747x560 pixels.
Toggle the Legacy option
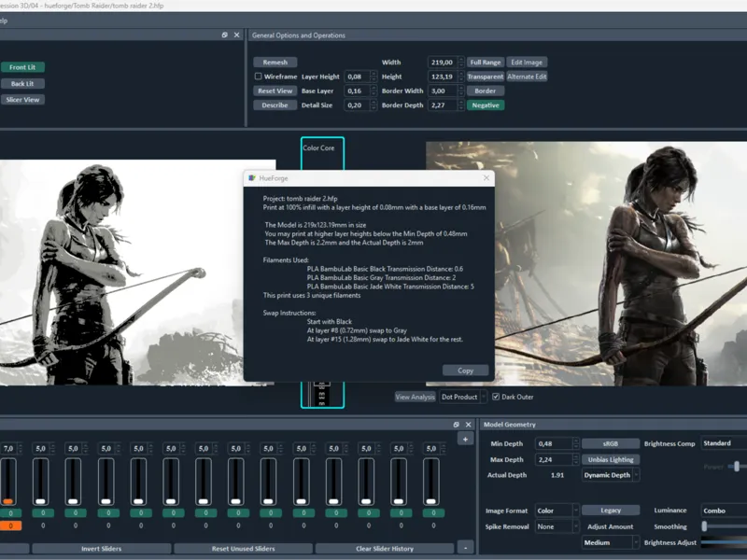point(611,510)
